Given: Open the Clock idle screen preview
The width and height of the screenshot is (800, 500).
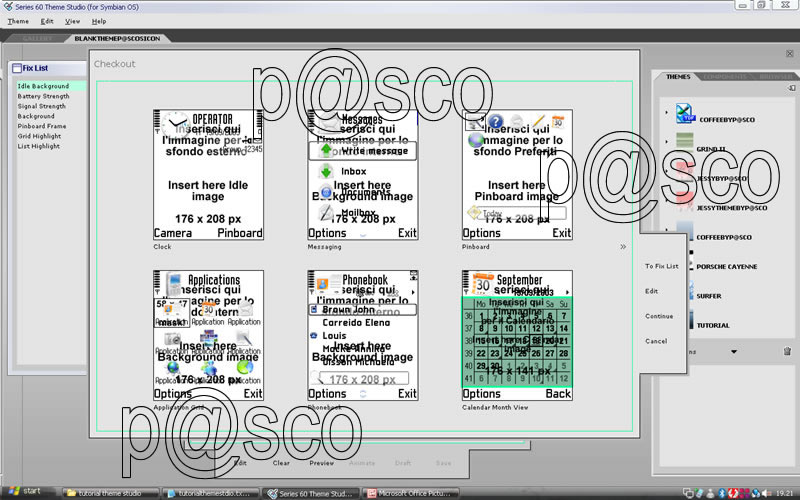Looking at the screenshot, I should 208,174.
